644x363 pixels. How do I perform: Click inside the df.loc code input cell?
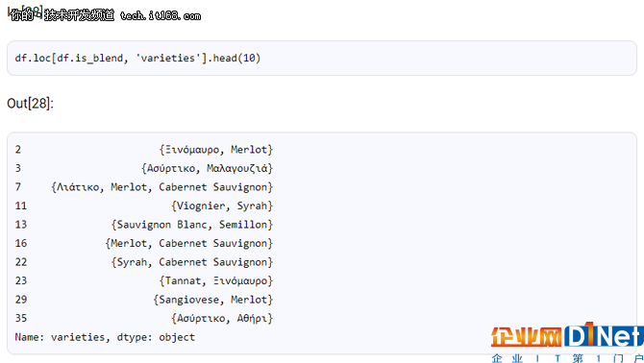(x=322, y=58)
